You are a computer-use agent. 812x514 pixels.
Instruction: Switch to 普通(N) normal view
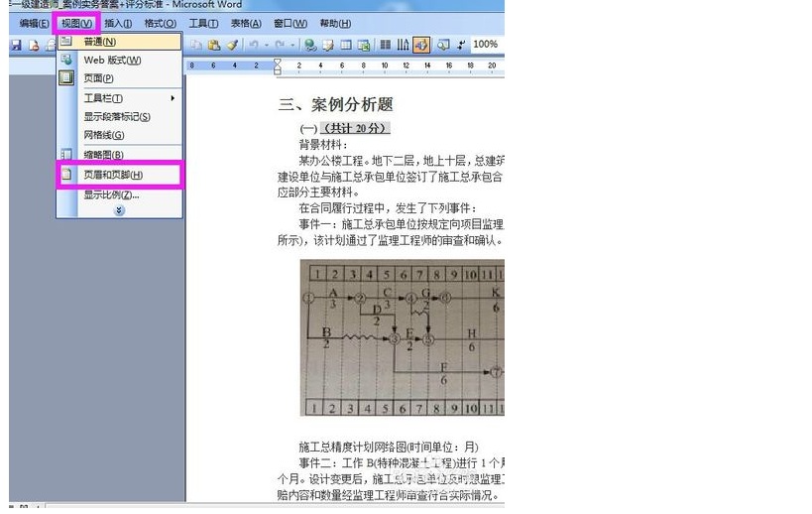point(119,42)
